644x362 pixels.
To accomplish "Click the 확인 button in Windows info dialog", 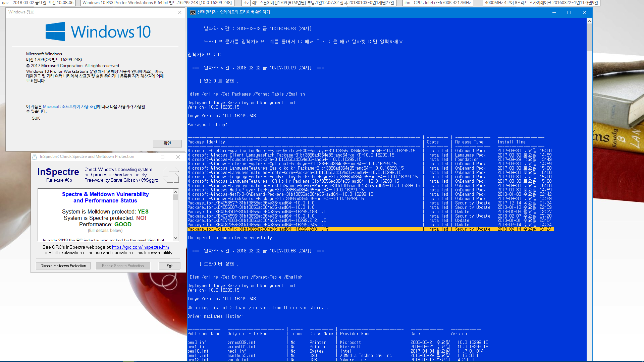I will pos(167,143).
